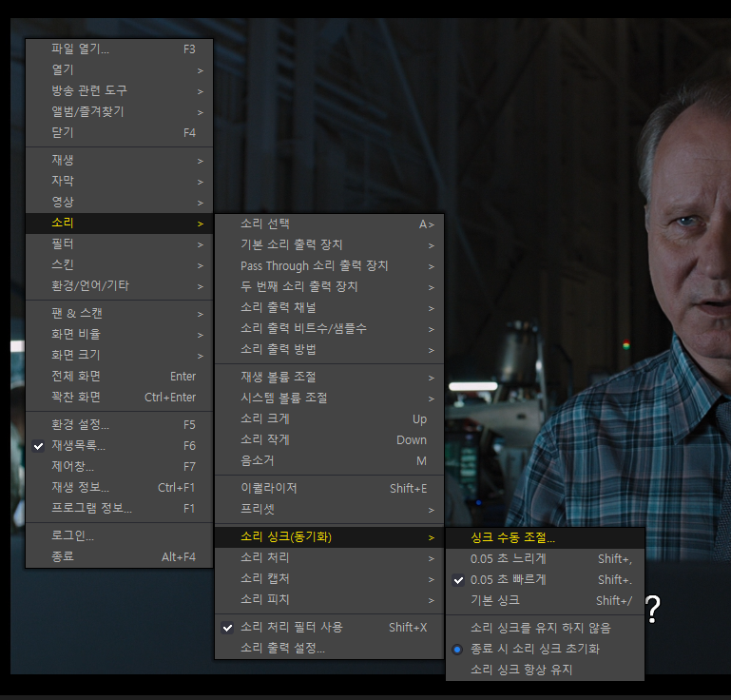The height and width of the screenshot is (700, 731).
Task: Open 기본 소리 출력 장치 submenu
Action: [329, 244]
